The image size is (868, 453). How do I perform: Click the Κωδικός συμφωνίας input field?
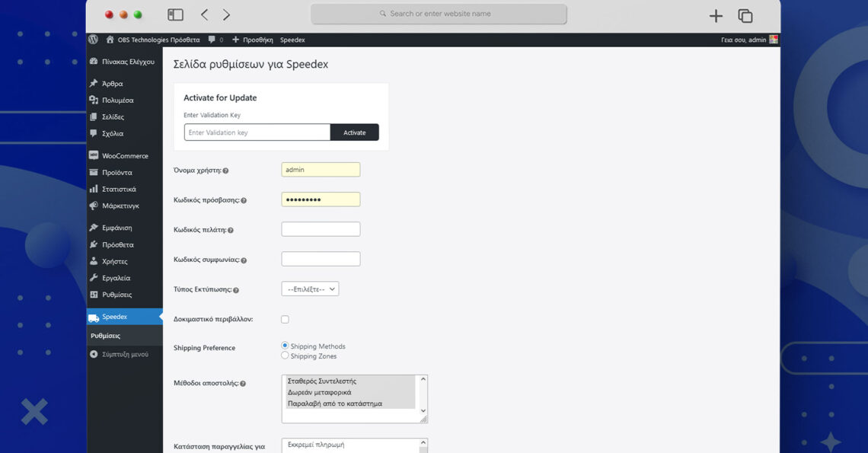[x=321, y=259]
